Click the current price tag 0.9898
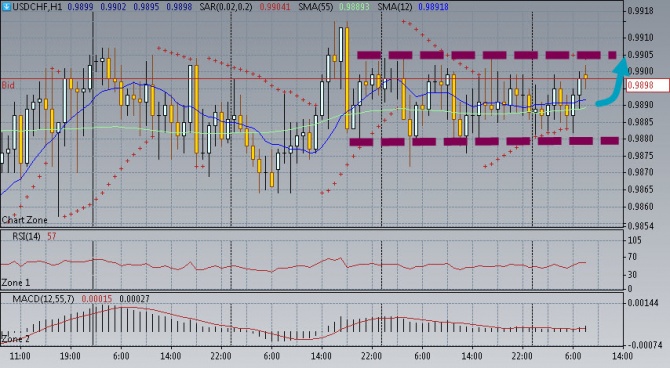Viewport: 670px width, 368px height. click(647, 85)
